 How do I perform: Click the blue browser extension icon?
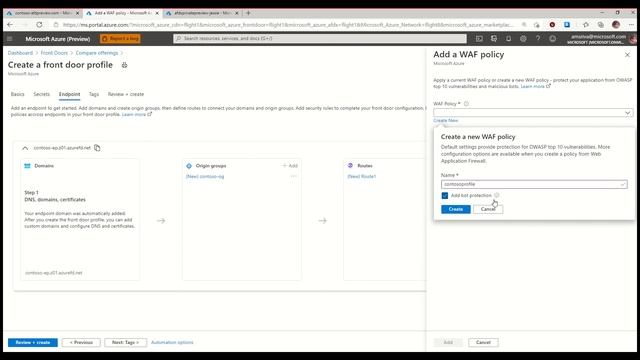(567, 25)
